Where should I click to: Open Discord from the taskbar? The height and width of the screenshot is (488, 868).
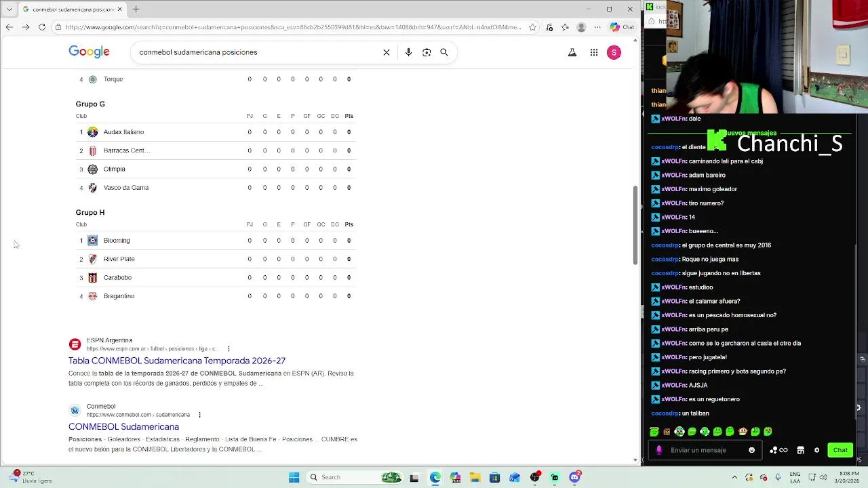pyautogui.click(x=575, y=477)
